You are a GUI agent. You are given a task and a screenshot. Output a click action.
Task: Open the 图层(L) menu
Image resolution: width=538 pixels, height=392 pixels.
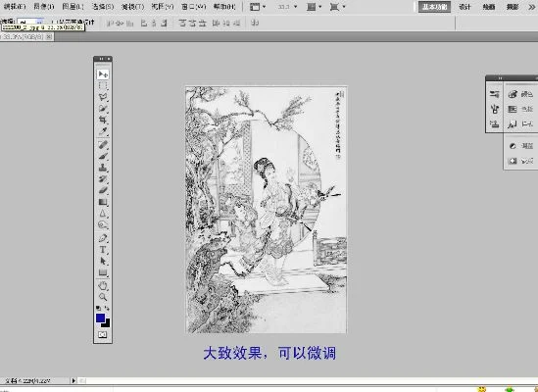pyautogui.click(x=73, y=7)
